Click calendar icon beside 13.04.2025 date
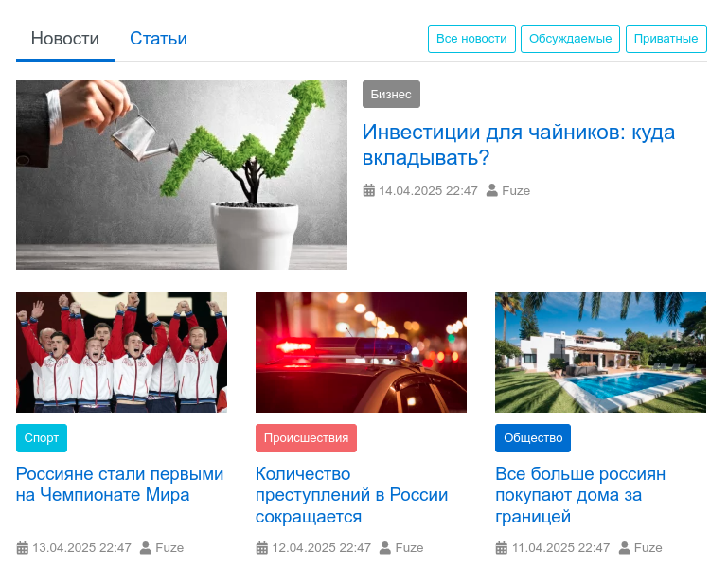728x566 pixels. [x=23, y=548]
